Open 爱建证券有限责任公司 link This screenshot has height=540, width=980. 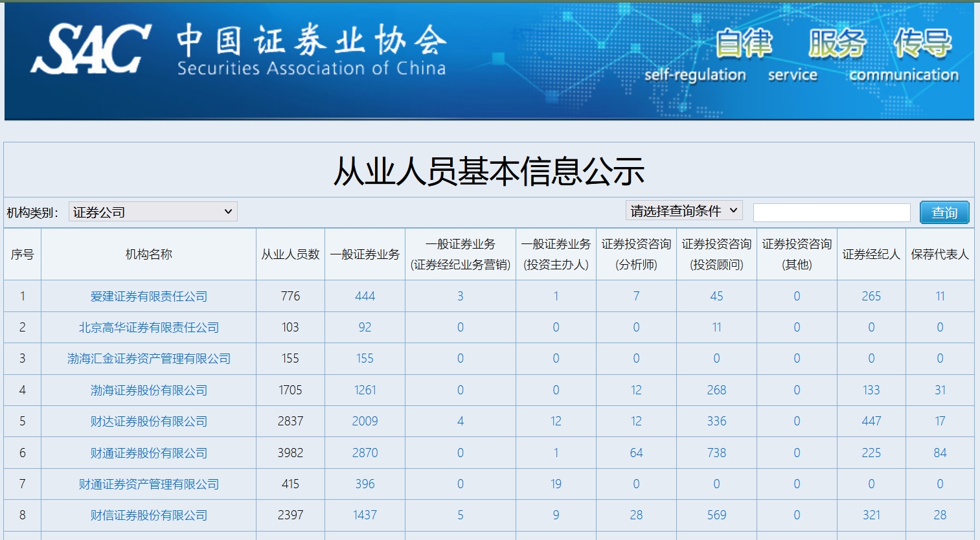click(149, 297)
